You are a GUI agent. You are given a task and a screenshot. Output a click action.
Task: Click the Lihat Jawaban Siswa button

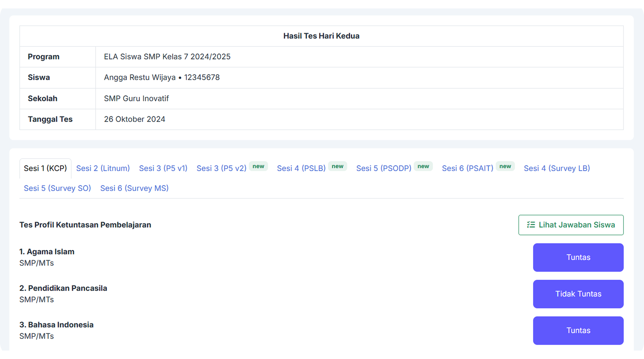[x=571, y=225]
